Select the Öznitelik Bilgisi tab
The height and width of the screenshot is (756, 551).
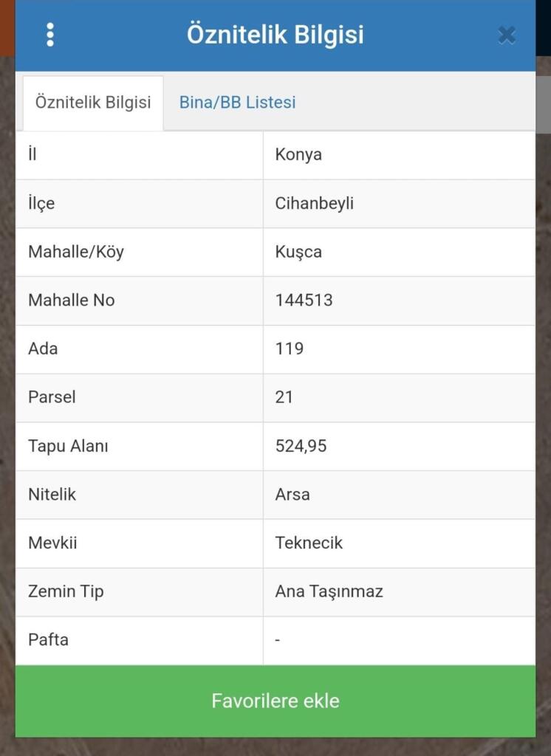pyautogui.click(x=93, y=103)
